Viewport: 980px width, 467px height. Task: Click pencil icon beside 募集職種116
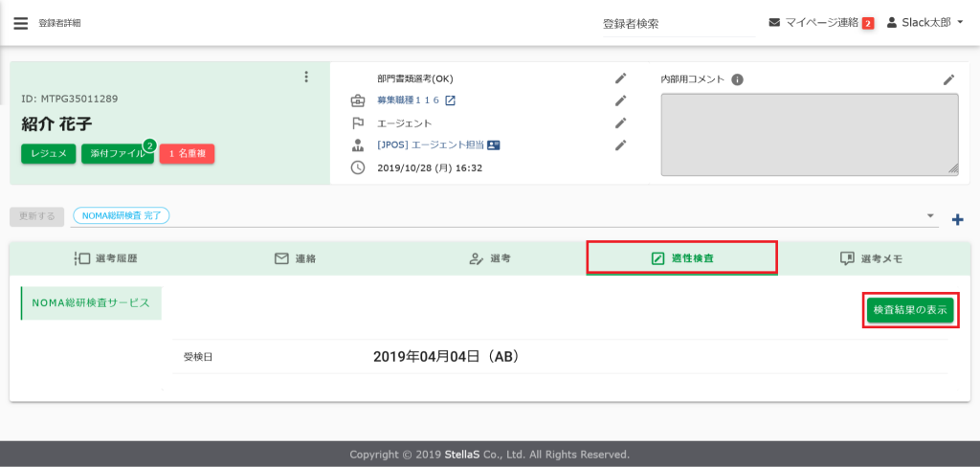(x=620, y=100)
